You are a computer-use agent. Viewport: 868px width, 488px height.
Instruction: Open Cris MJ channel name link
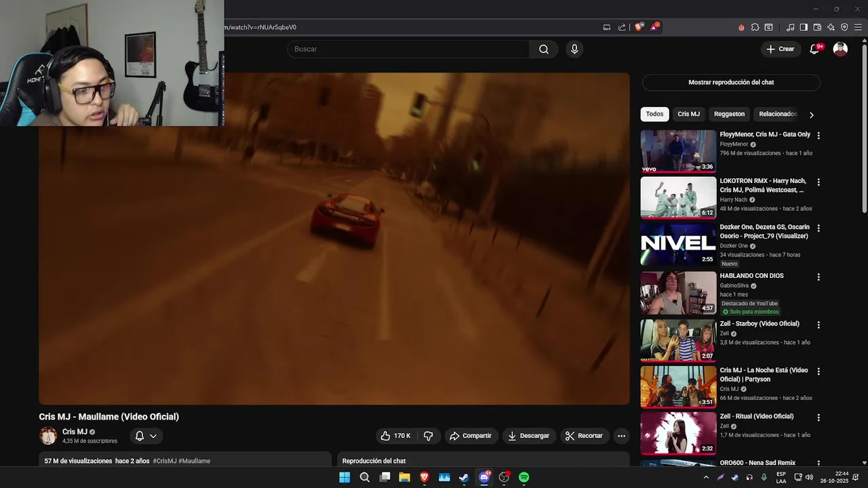75,432
